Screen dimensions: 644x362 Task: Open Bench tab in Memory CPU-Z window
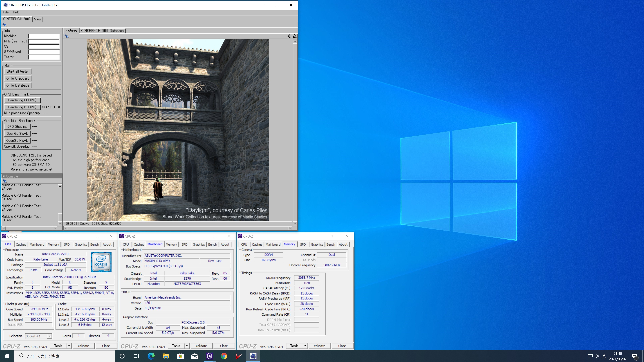click(x=331, y=244)
